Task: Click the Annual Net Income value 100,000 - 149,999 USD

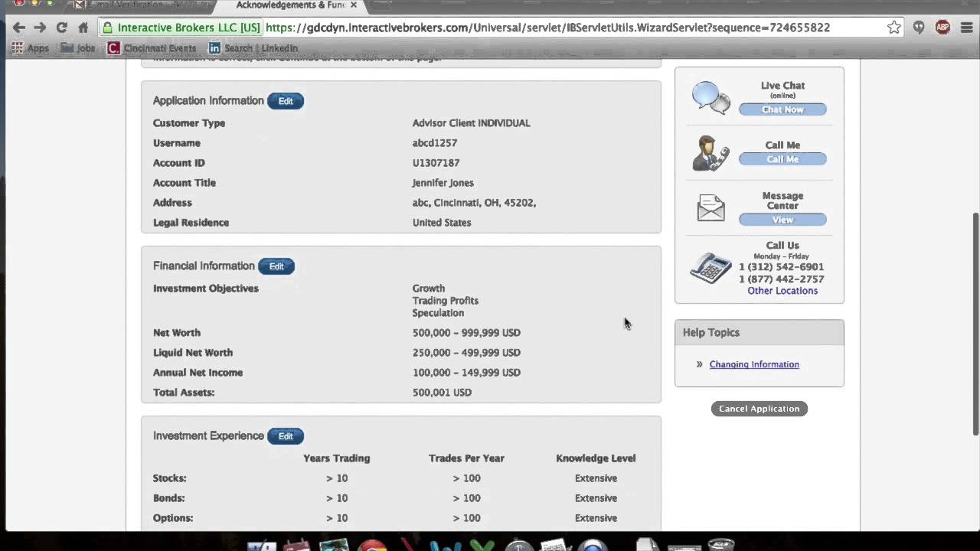Action: tap(466, 373)
